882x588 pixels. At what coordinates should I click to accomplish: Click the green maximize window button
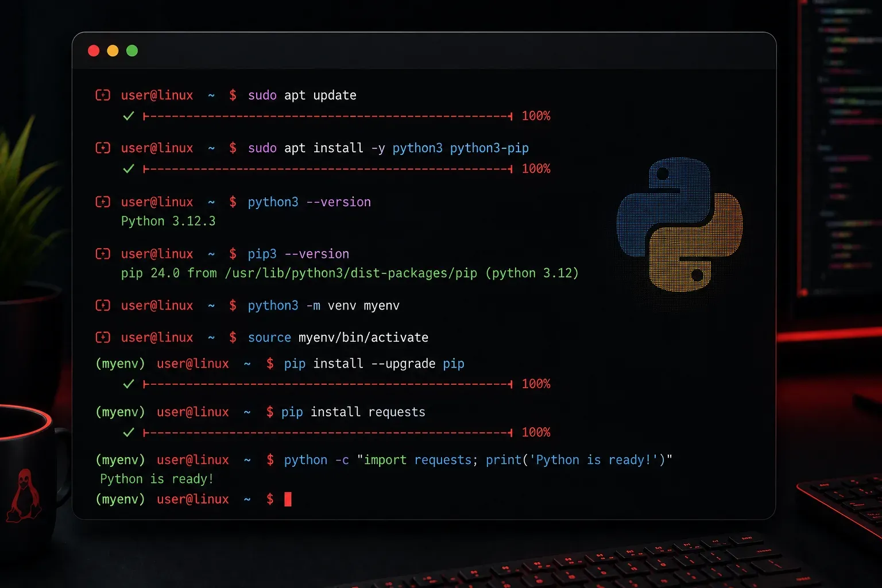[x=132, y=51]
